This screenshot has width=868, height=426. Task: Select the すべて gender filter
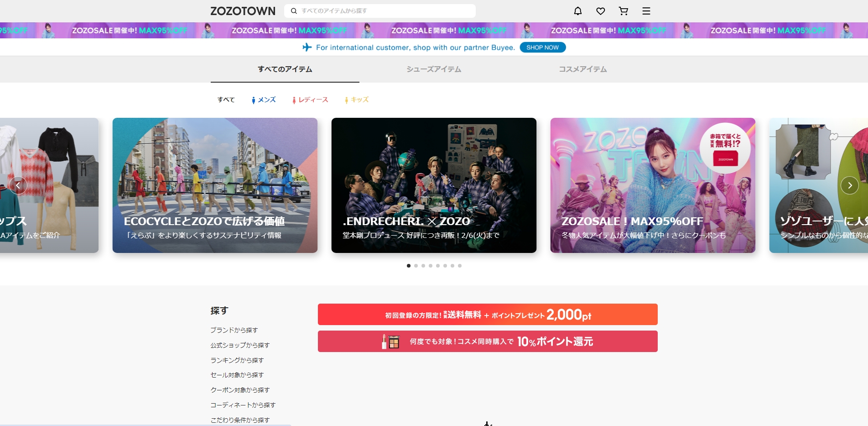pos(226,100)
